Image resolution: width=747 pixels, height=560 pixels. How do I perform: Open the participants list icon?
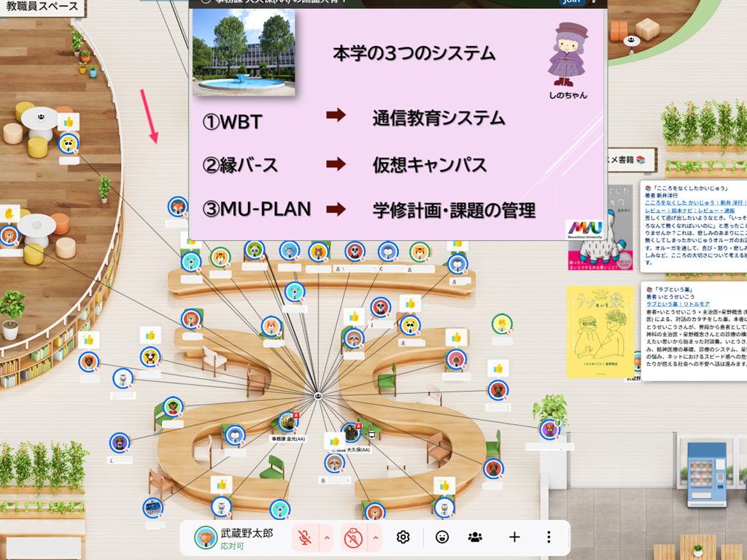476,537
